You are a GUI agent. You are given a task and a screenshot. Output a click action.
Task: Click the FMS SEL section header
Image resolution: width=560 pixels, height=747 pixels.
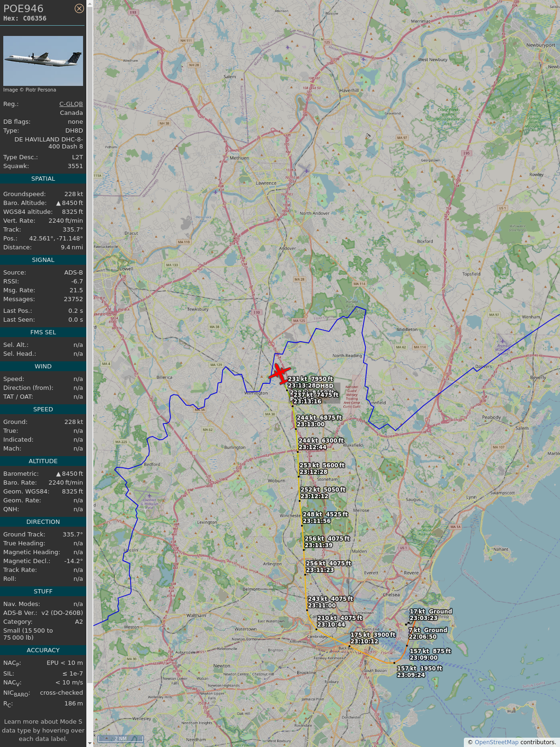coord(43,332)
